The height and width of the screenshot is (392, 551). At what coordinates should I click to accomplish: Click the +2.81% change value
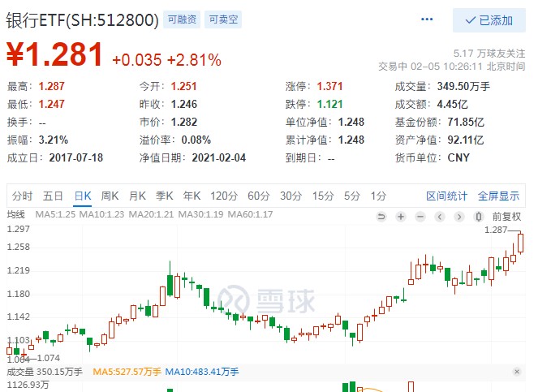(x=194, y=60)
